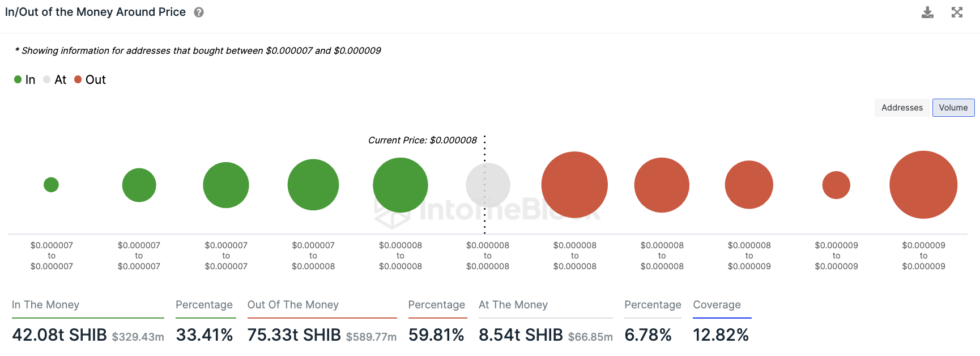Click the gray at-the-money bubble

(488, 185)
